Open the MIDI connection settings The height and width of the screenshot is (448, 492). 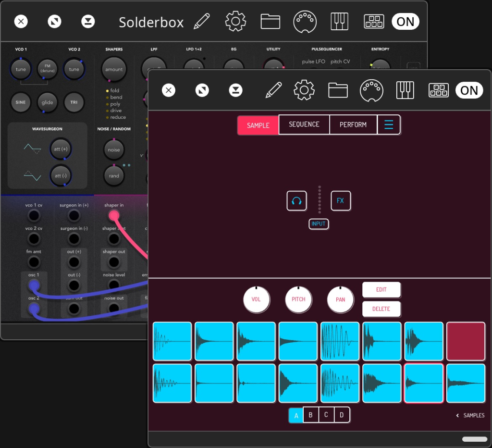371,90
